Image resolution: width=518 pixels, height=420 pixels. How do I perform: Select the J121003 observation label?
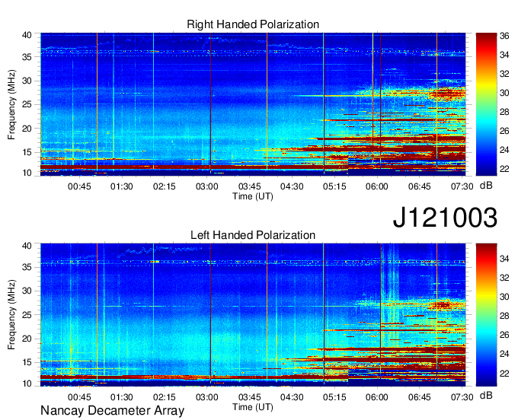[445, 218]
